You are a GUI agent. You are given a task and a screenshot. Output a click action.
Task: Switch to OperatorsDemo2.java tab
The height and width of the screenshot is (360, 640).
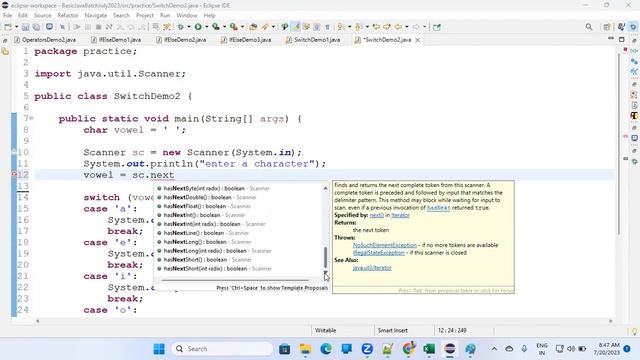point(45,40)
